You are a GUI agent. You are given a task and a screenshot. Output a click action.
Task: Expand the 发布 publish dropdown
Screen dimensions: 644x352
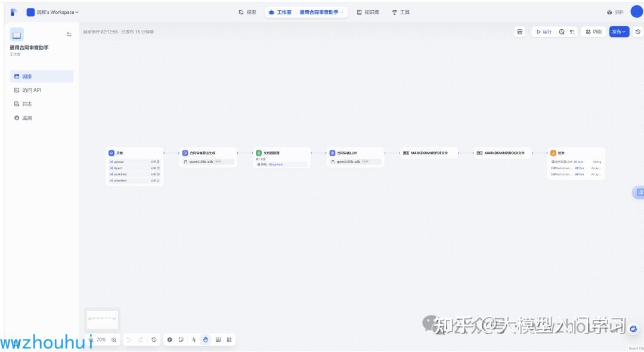[x=619, y=32]
